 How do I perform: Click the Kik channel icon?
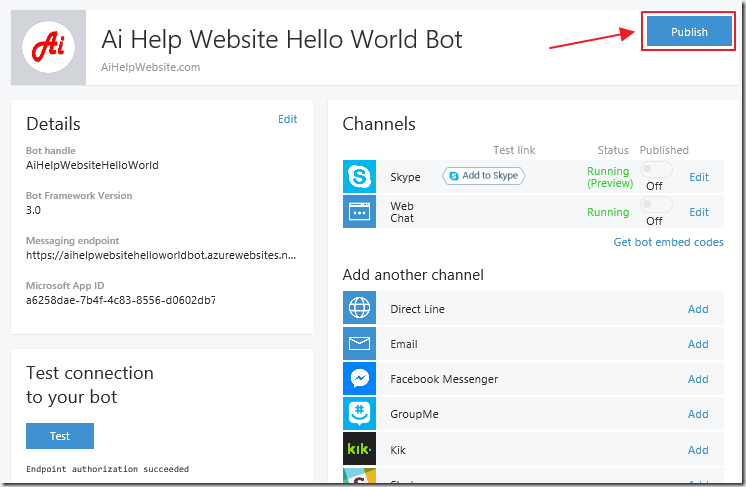tap(359, 448)
